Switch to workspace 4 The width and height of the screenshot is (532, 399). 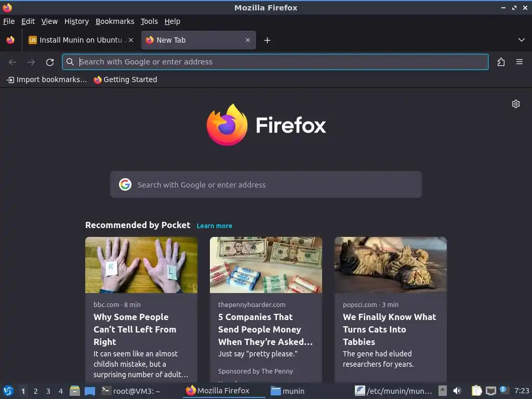tap(61, 391)
